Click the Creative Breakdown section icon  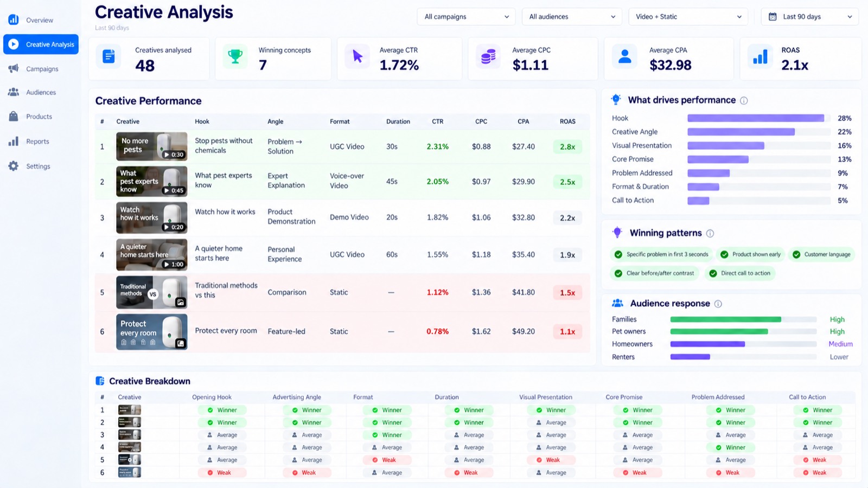pyautogui.click(x=100, y=381)
